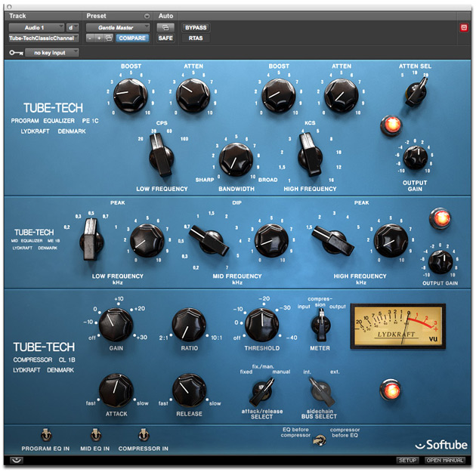Click the Softube logo
476x472 pixels.
[x=442, y=445]
